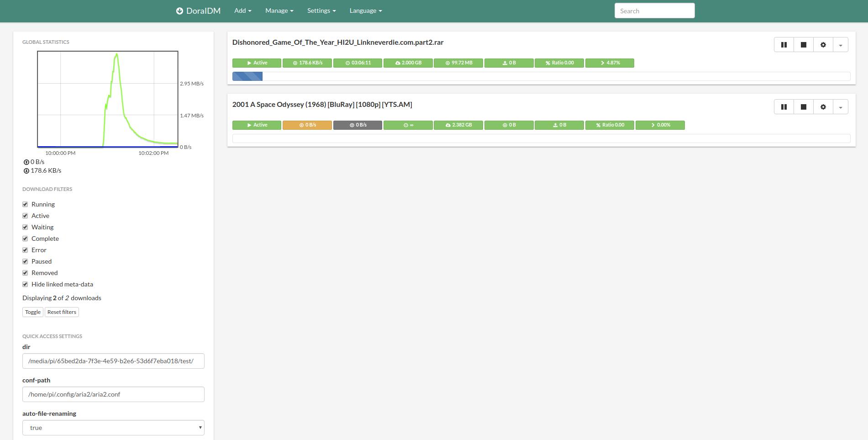The height and width of the screenshot is (440, 868).
Task: Click the global upload speed 0 B/s indicator
Action: 34,162
